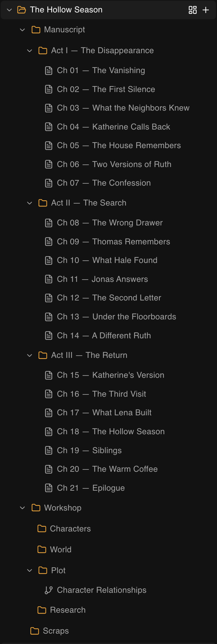This screenshot has width=217, height=644.
Task: Click the document icon of Ch 01 — The Vanishing
Action: [49, 70]
